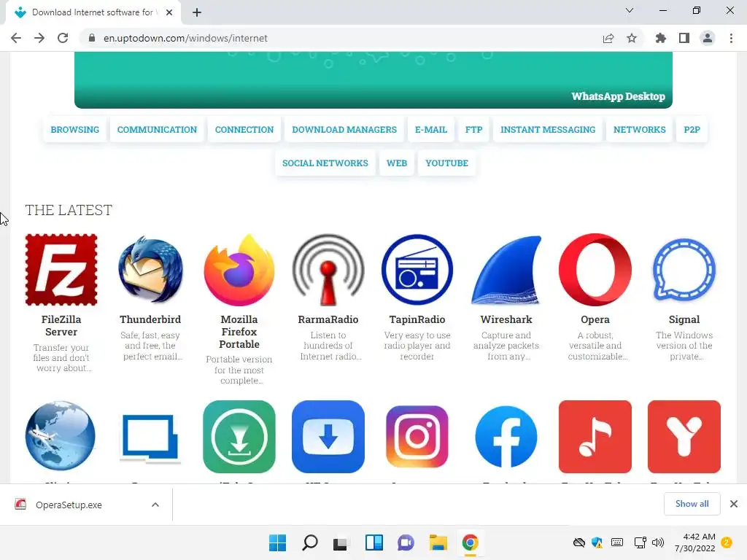Open the Signal chat bubble icon
The height and width of the screenshot is (560, 747).
pos(684,270)
